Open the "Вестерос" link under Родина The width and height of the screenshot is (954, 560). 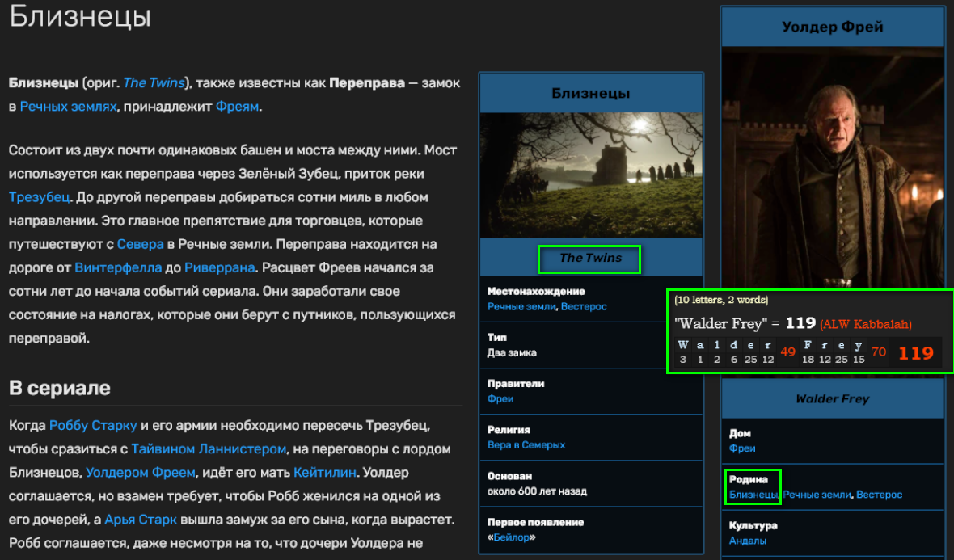(879, 495)
